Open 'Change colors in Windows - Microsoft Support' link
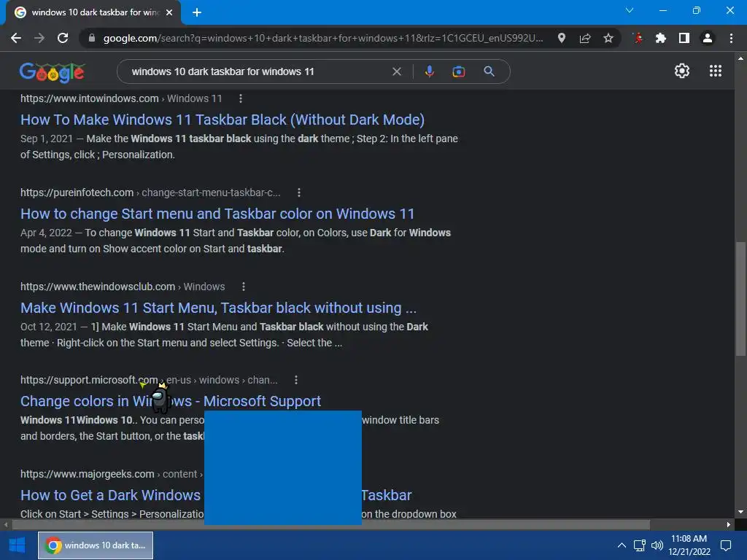Image resolution: width=747 pixels, height=560 pixels. click(171, 401)
